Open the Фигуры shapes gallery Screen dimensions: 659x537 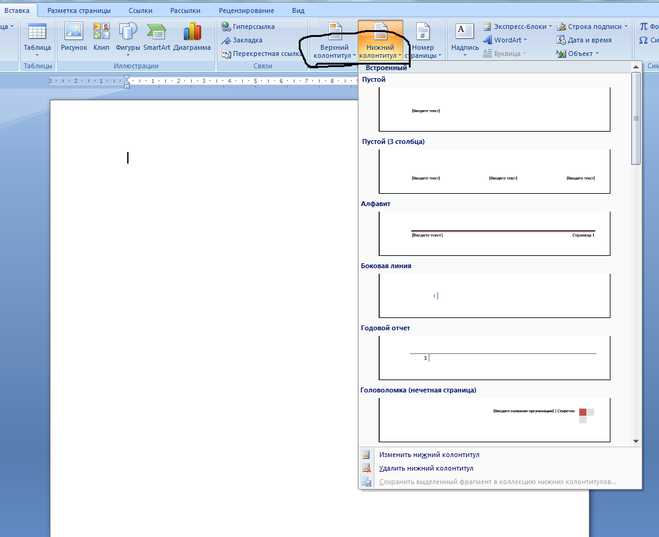click(x=127, y=39)
